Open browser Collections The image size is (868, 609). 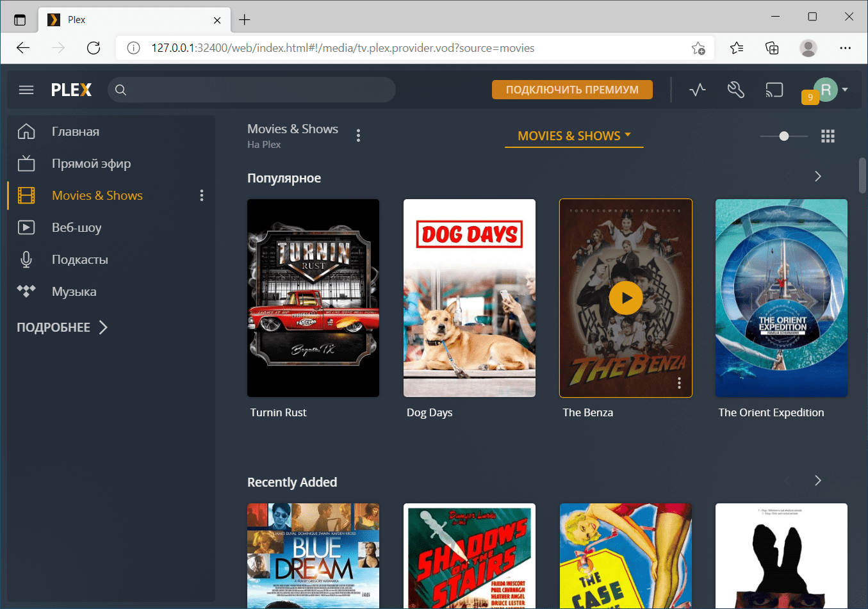[772, 48]
